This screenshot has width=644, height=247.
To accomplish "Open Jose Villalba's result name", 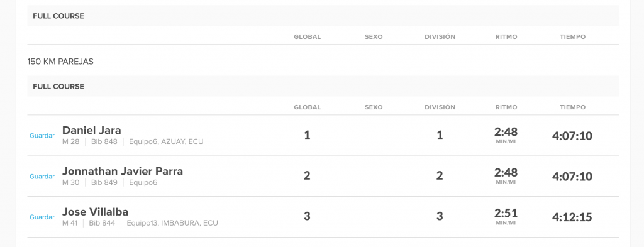I will point(96,212).
